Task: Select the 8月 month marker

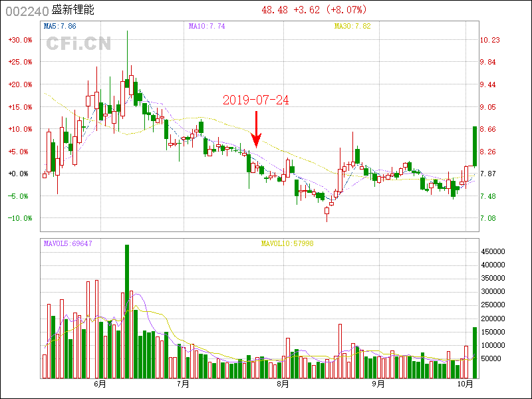Action: click(x=283, y=384)
